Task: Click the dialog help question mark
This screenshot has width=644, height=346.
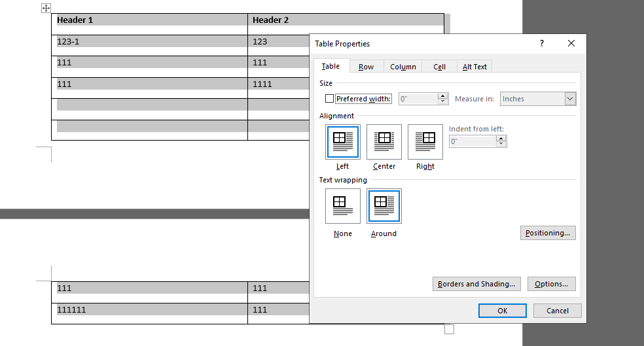Action: coord(542,44)
